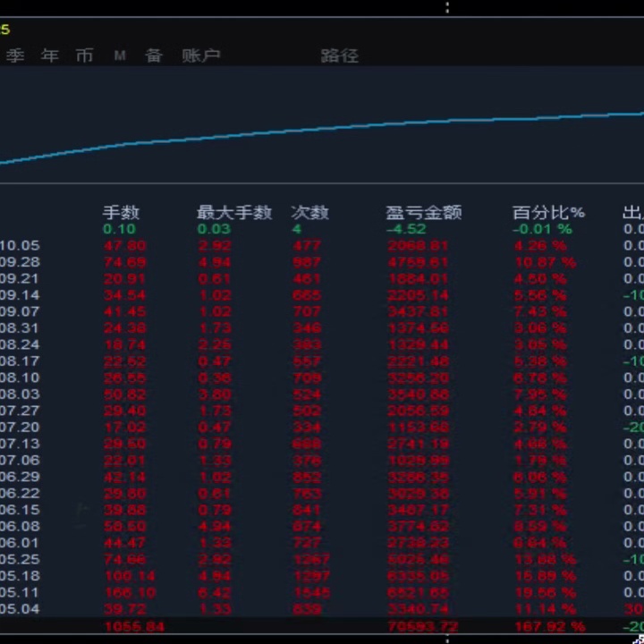Viewport: 644px width, 644px height.
Task: Select the 09.21 date row label
Action: tap(19, 278)
